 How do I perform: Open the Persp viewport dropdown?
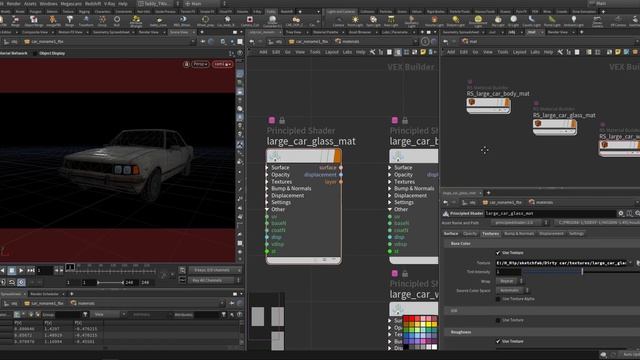coord(200,64)
